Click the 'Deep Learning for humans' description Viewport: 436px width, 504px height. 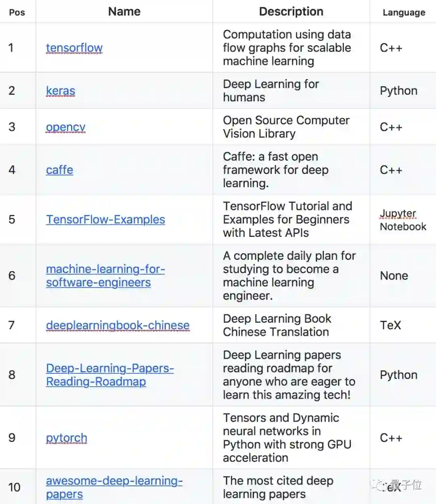click(x=271, y=91)
